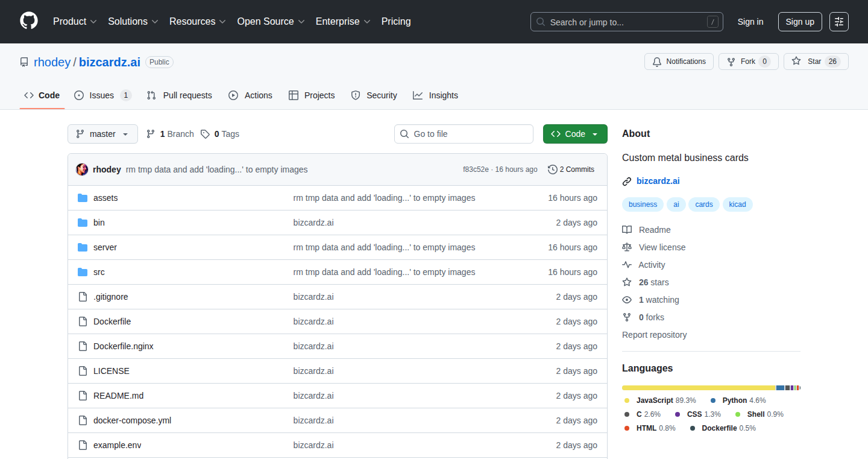868x459 pixels.
Task: Click the link icon beside bizcardz.ai URL
Action: pyautogui.click(x=627, y=181)
